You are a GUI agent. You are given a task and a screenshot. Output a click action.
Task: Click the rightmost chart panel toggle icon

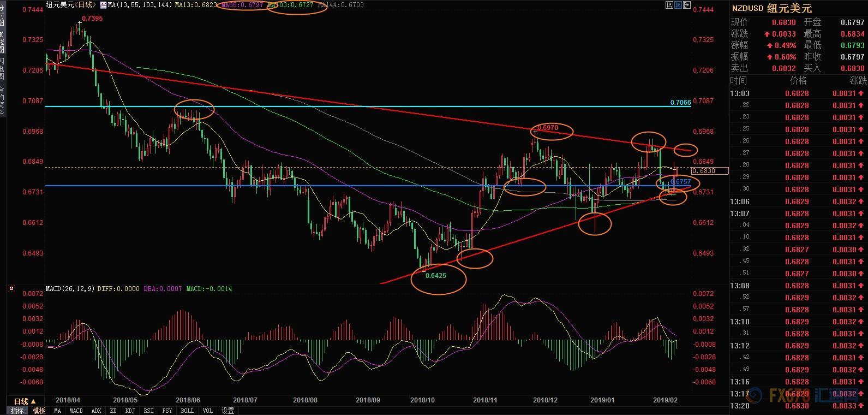[687, 5]
